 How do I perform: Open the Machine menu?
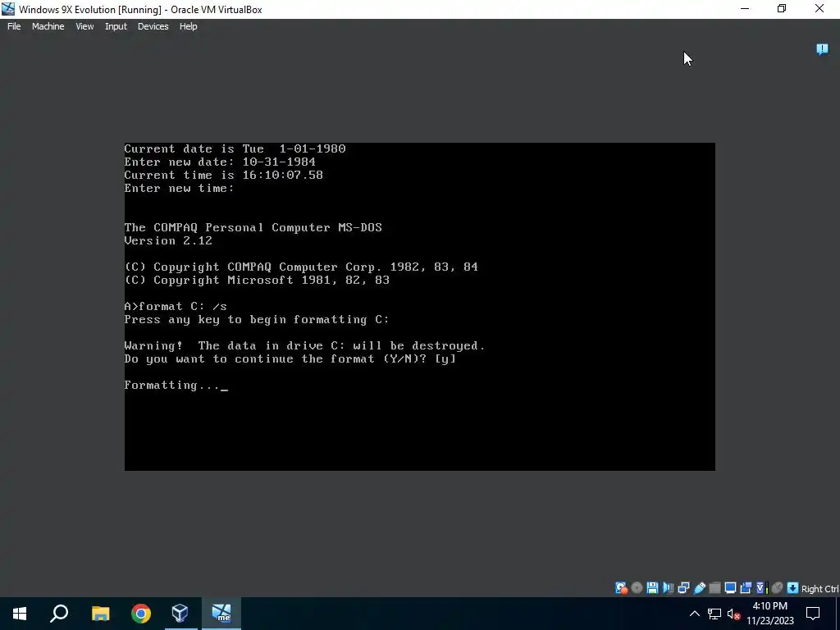pos(48,26)
